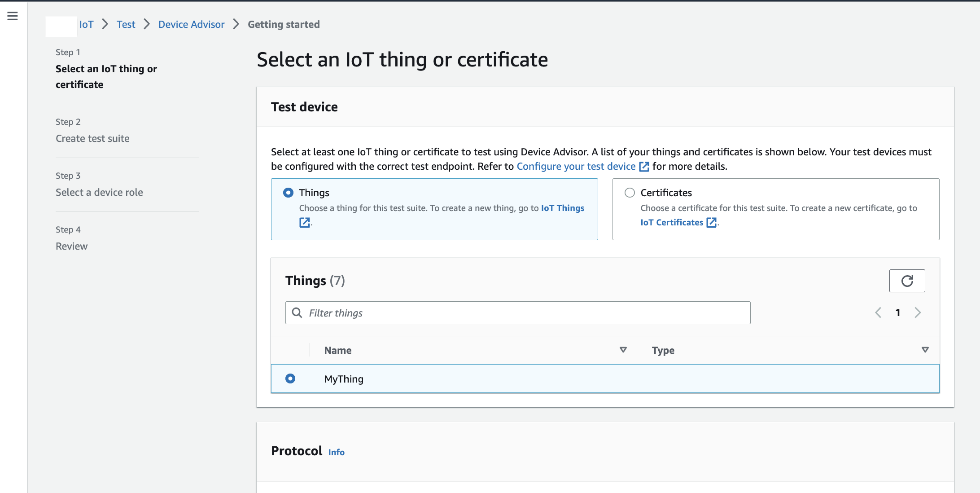This screenshot has height=493, width=980.
Task: Select the MyThing radio button
Action: pos(290,379)
